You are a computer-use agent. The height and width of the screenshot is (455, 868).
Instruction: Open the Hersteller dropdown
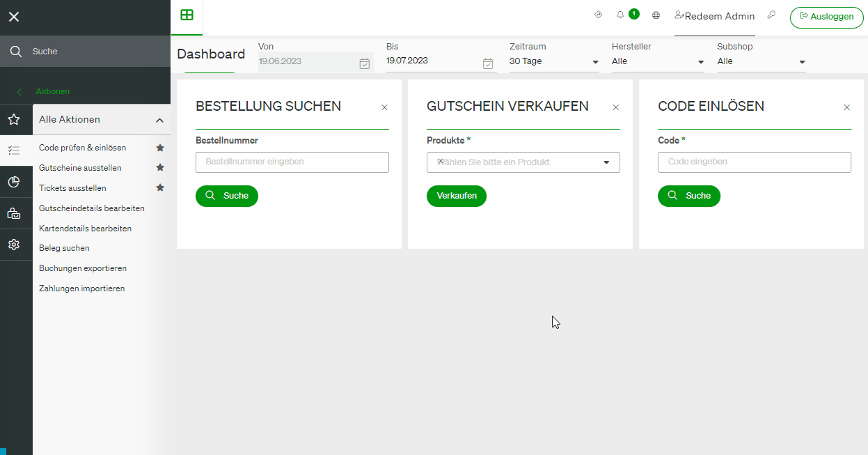[x=658, y=61]
